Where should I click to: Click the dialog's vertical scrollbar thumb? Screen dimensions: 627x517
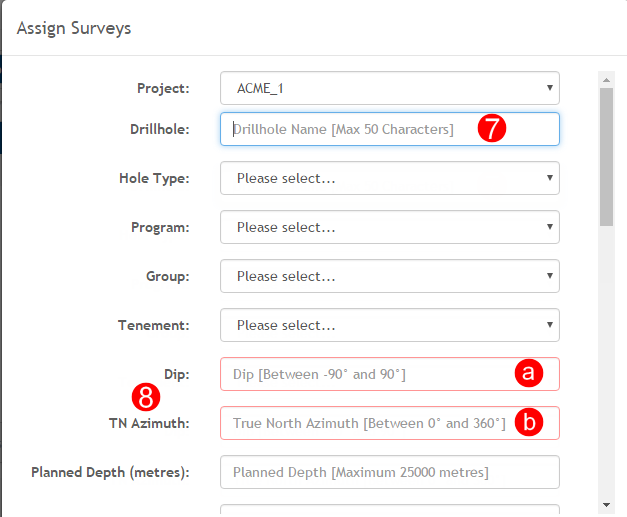click(x=606, y=157)
